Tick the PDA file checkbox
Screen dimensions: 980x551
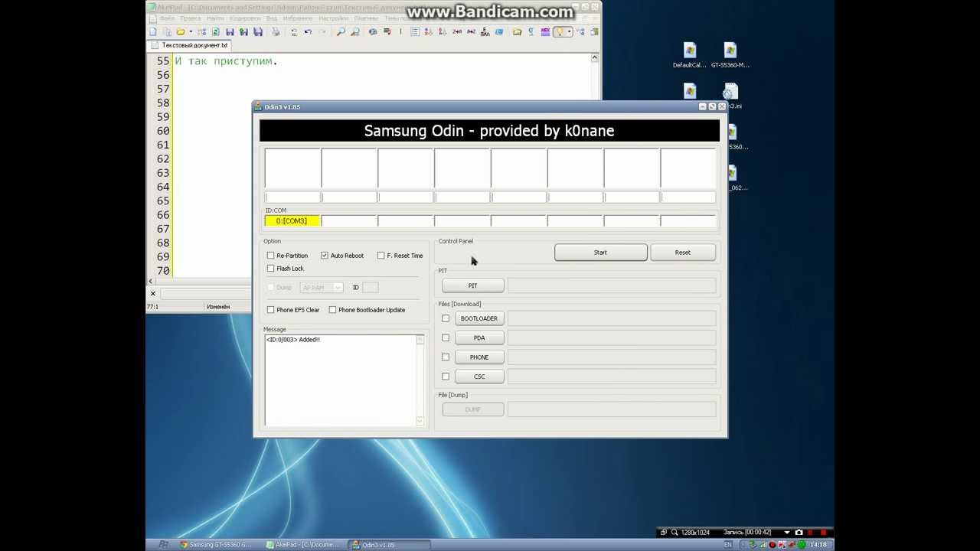[446, 337]
